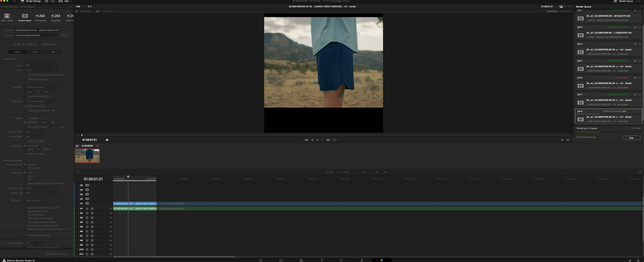Switch to the Audio settings tab
Viewport: 644px width, 262px height.
click(x=35, y=52)
